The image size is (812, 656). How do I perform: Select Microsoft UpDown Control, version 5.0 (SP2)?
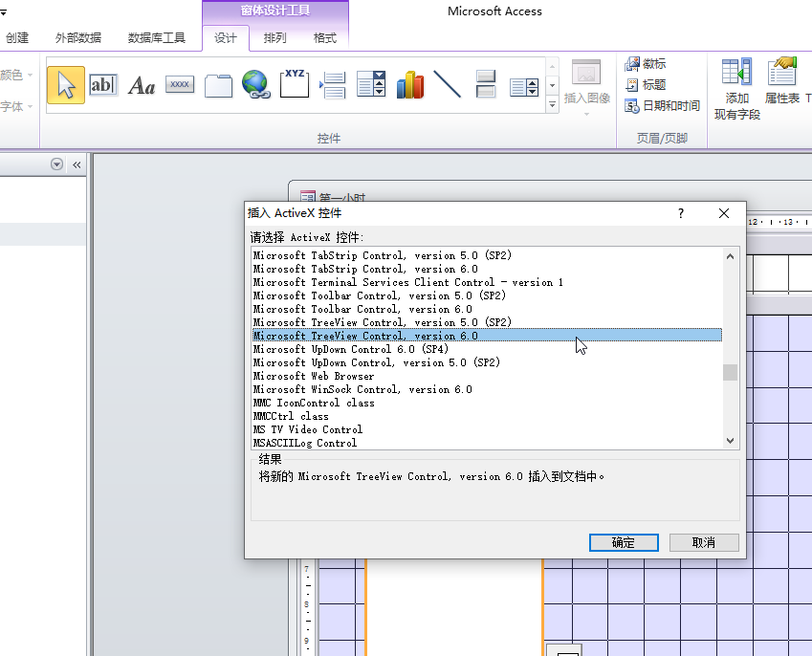coord(487,362)
